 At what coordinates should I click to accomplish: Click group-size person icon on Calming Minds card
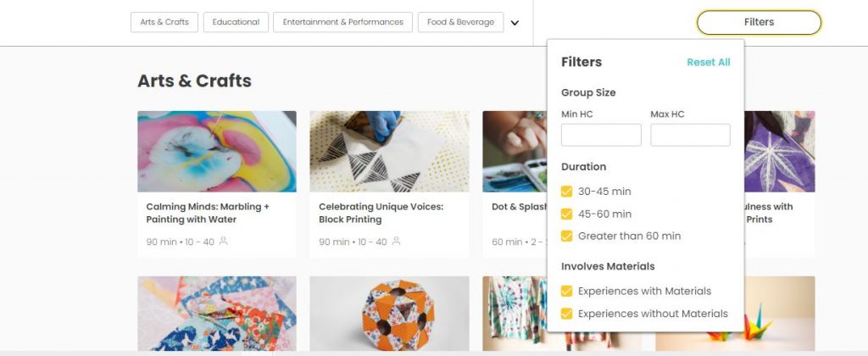(223, 241)
